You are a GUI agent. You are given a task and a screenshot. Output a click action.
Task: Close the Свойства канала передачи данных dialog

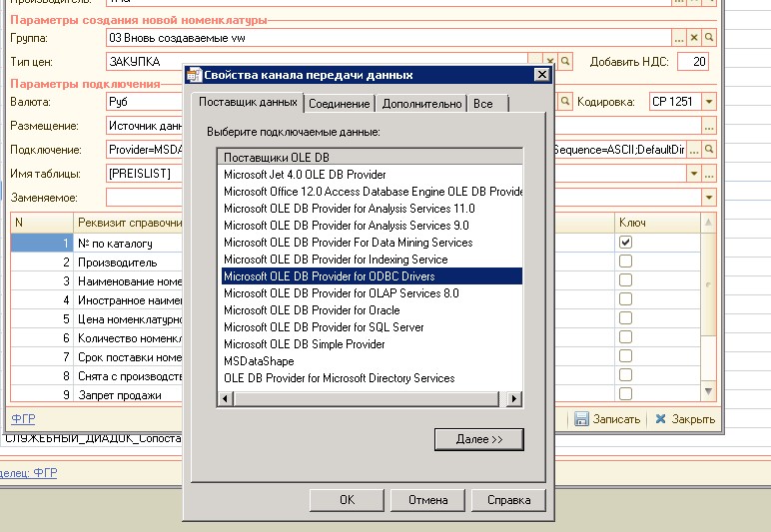pyautogui.click(x=541, y=75)
